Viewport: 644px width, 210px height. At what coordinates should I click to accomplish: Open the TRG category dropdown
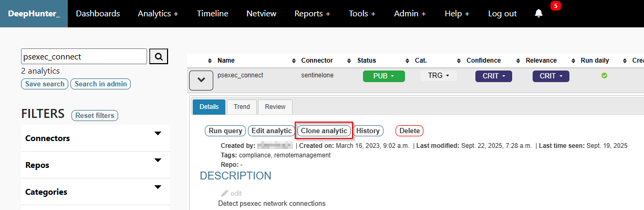439,76
